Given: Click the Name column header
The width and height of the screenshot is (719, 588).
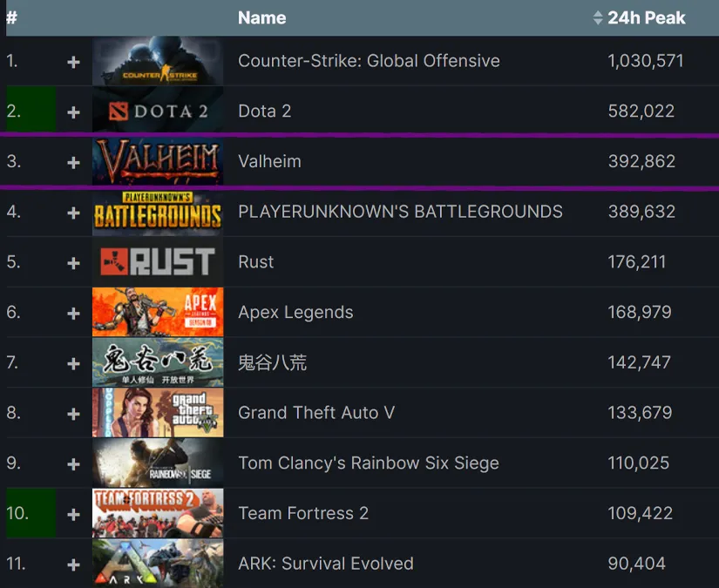Looking at the screenshot, I should [261, 17].
